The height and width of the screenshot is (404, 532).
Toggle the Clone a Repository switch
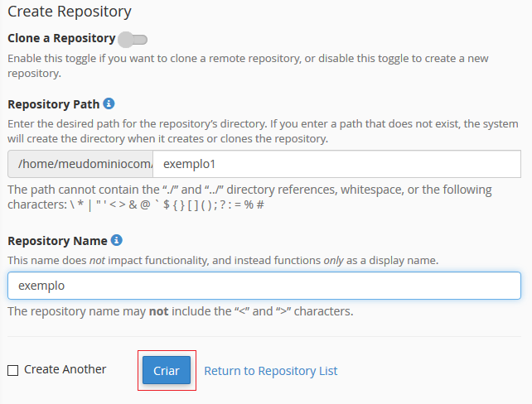point(133,39)
